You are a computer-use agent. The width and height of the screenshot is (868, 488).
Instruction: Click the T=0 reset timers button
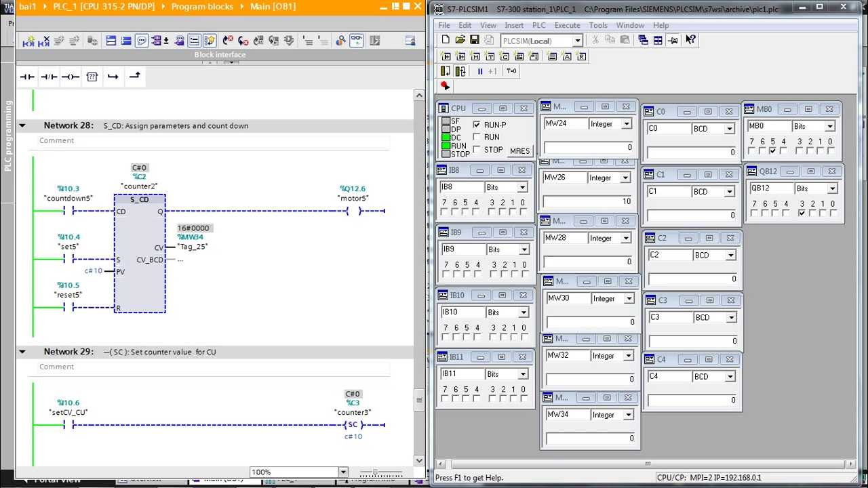511,71
